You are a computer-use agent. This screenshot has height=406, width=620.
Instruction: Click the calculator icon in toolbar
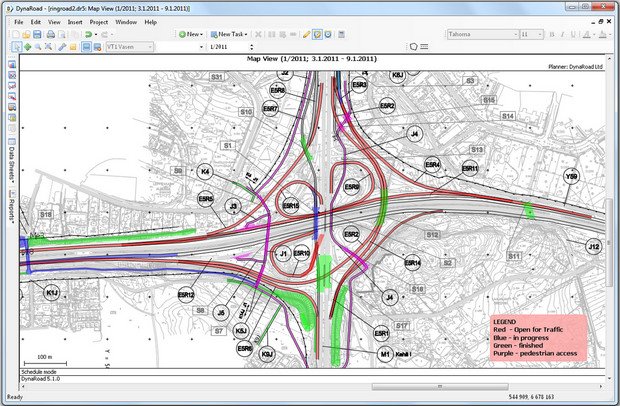pyautogui.click(x=342, y=34)
